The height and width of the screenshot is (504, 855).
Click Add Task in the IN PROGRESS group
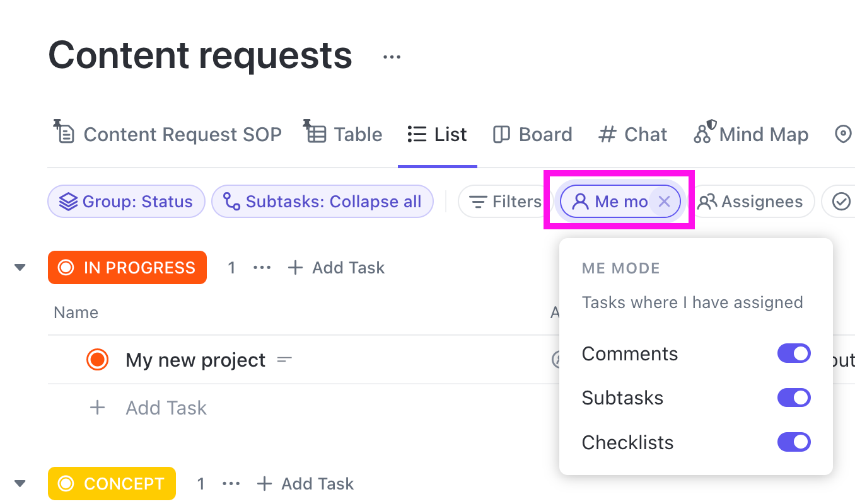(x=335, y=267)
